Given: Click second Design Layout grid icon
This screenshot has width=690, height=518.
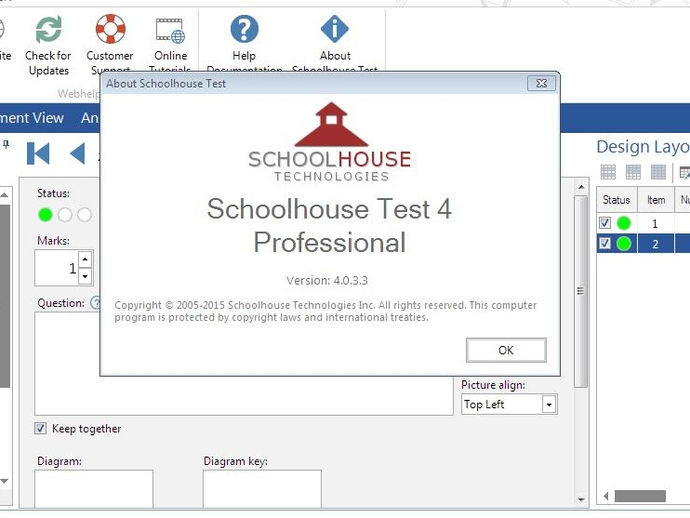Looking at the screenshot, I should click(x=633, y=172).
